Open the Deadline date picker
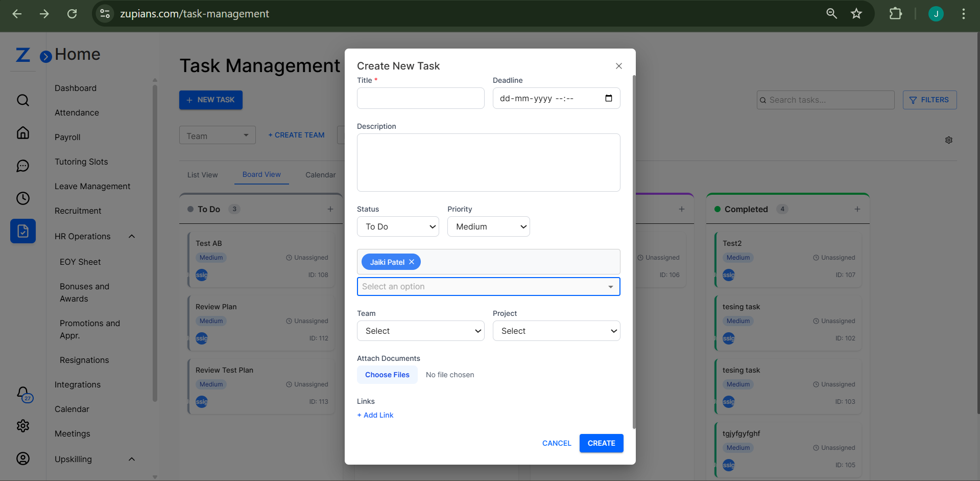The width and height of the screenshot is (980, 481). click(608, 98)
